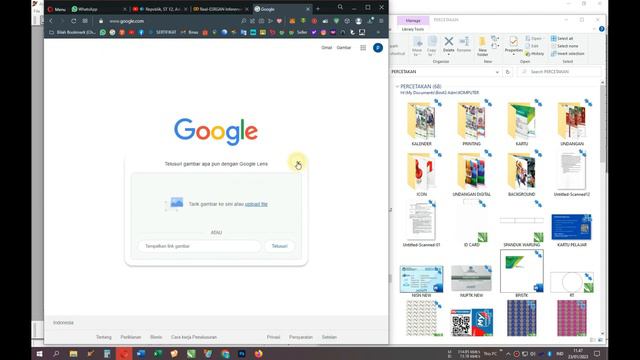The height and width of the screenshot is (360, 640).
Task: Select the ID CARD file
Action: pos(471,224)
